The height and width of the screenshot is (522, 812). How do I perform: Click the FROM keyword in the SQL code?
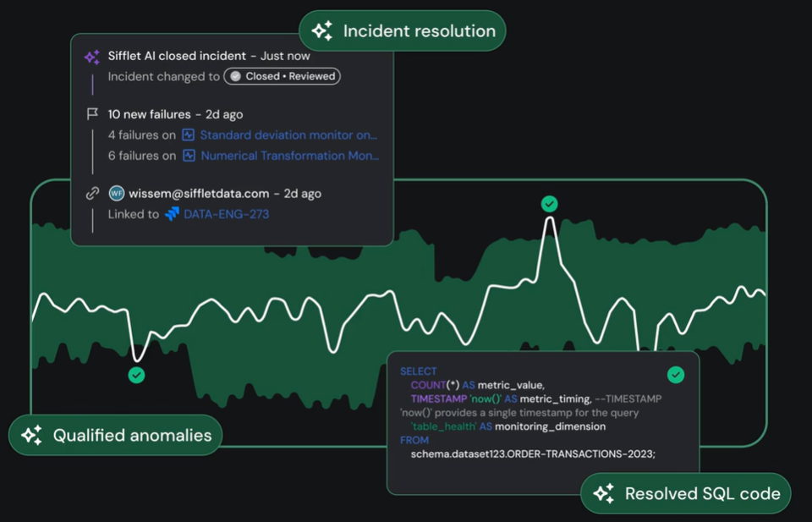[x=414, y=440]
